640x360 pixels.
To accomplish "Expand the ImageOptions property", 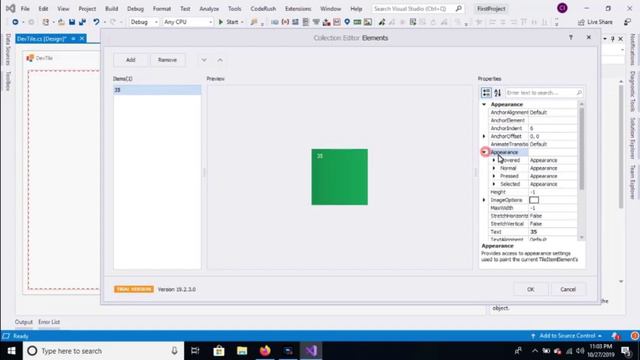I will coord(484,200).
